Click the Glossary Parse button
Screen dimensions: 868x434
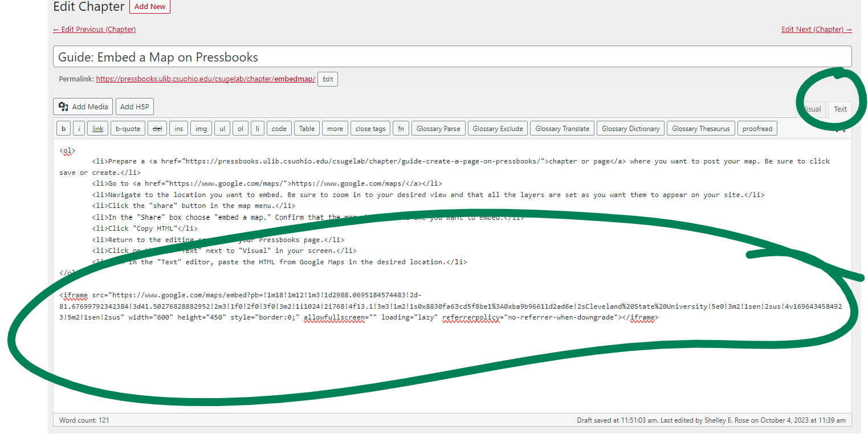pyautogui.click(x=438, y=129)
